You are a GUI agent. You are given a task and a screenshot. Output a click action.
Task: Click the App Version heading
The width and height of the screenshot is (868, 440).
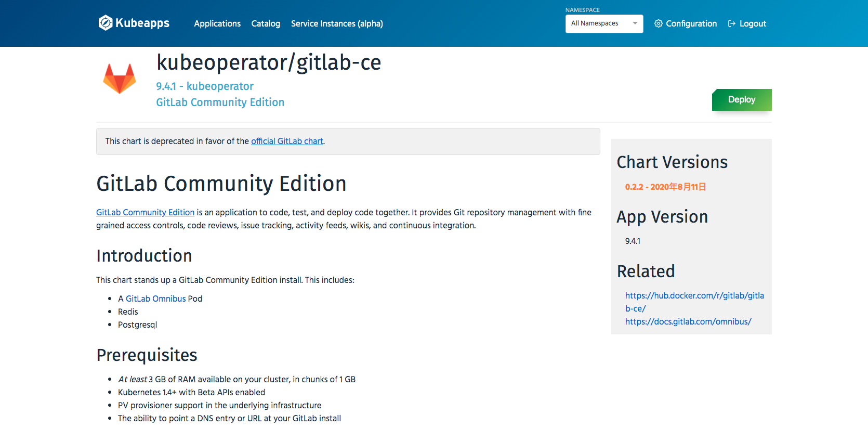[x=662, y=217]
